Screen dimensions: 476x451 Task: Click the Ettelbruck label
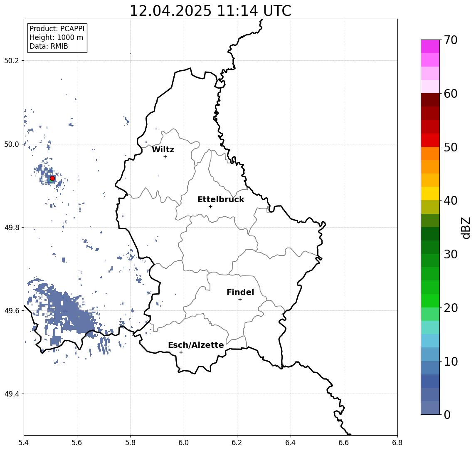[221, 199]
